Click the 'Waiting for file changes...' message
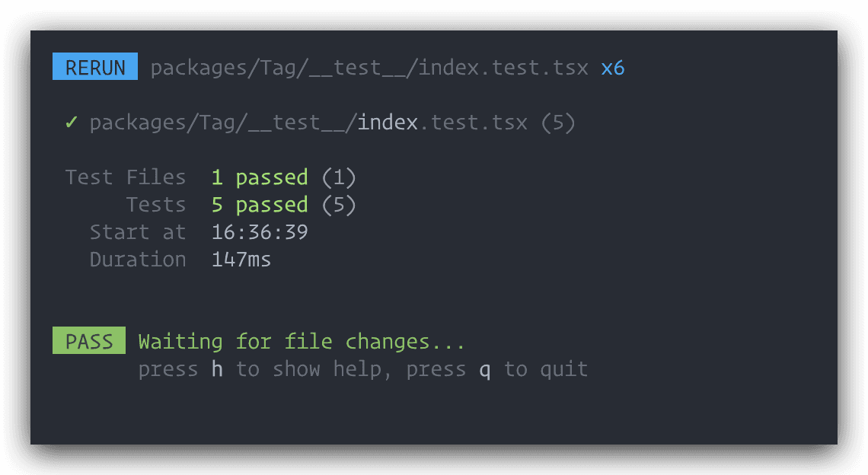 (x=302, y=342)
